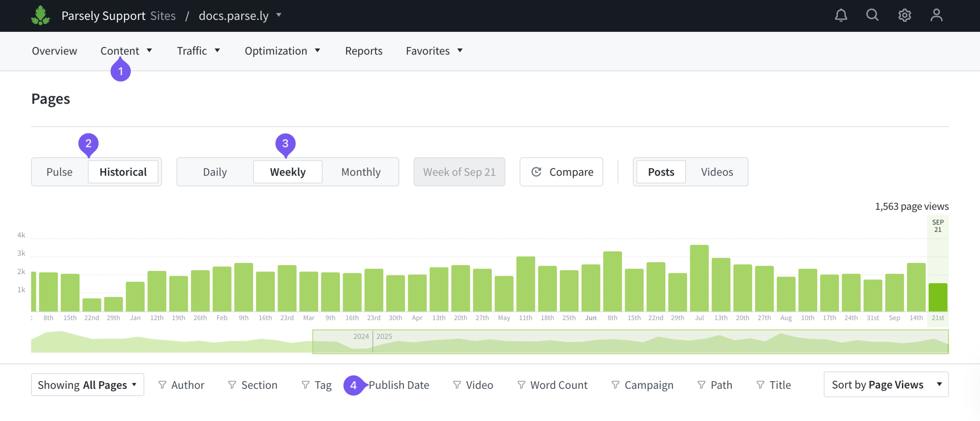Click the Week of Sep 21 button
This screenshot has height=421, width=980.
coord(459,172)
